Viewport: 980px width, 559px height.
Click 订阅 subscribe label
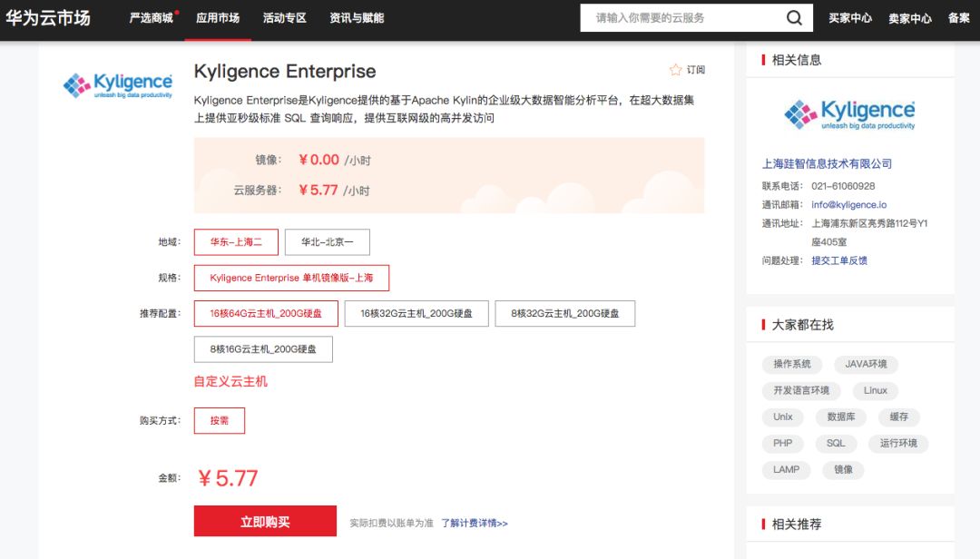point(696,69)
